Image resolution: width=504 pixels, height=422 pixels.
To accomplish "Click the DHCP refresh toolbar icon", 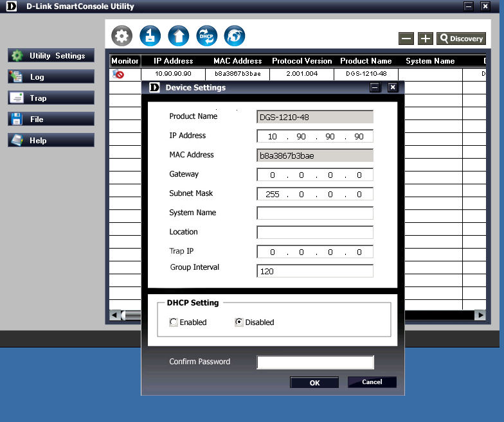I will (206, 37).
